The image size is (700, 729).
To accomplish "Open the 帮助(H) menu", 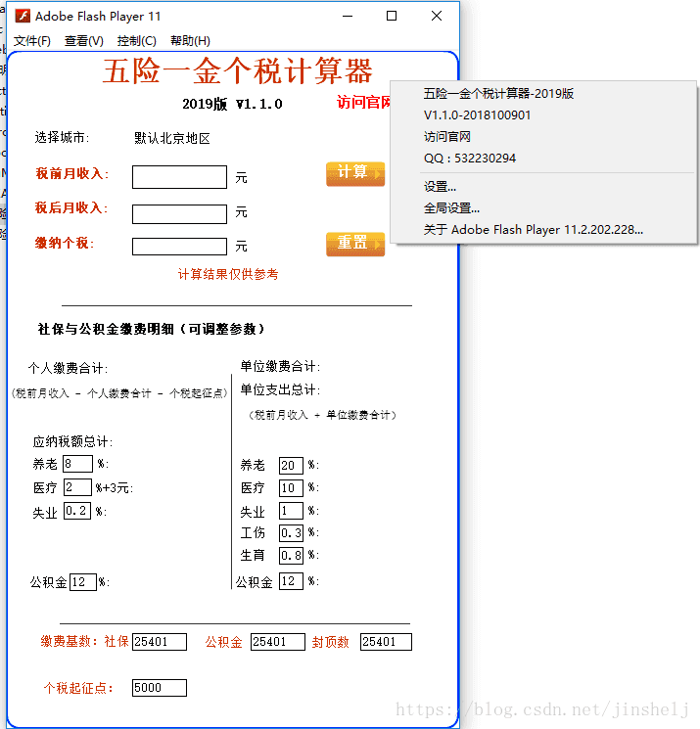I will pyautogui.click(x=190, y=41).
